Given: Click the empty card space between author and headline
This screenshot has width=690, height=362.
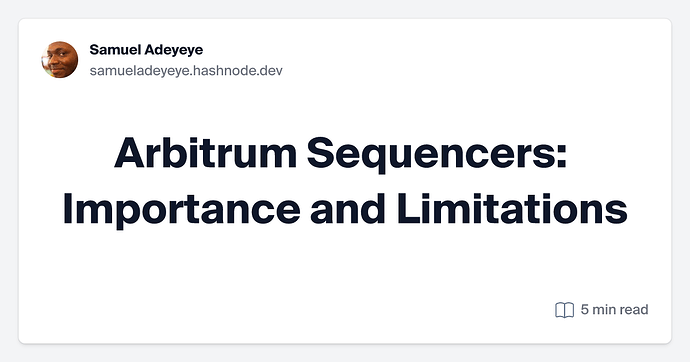Looking at the screenshot, I should coord(345,106).
